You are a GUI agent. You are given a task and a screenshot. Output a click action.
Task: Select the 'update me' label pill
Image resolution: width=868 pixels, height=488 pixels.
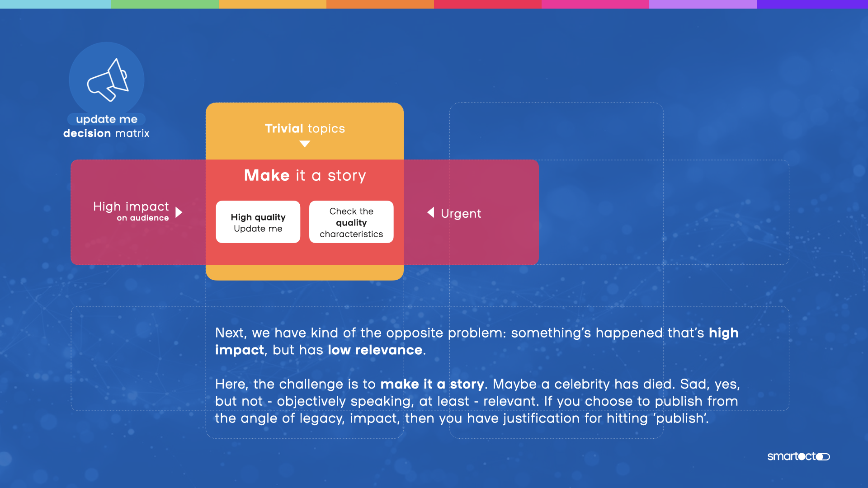[x=107, y=119]
